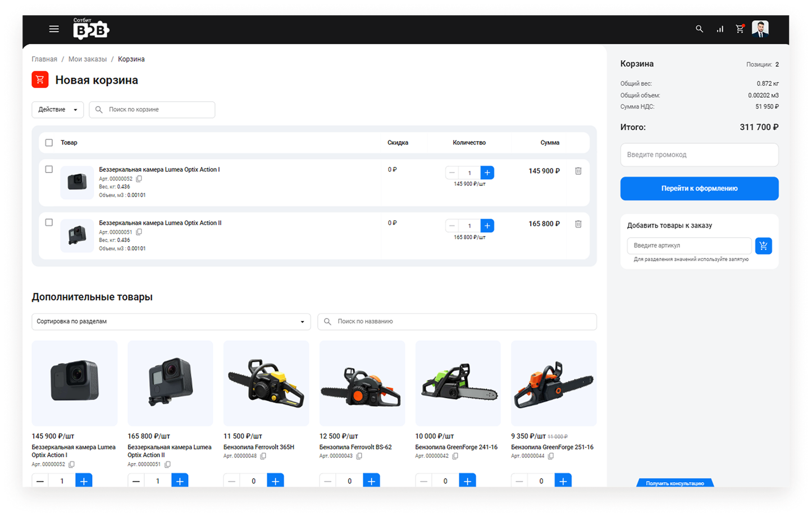Click the Перейти к оформлению button
The width and height of the screenshot is (812, 517).
[699, 189]
